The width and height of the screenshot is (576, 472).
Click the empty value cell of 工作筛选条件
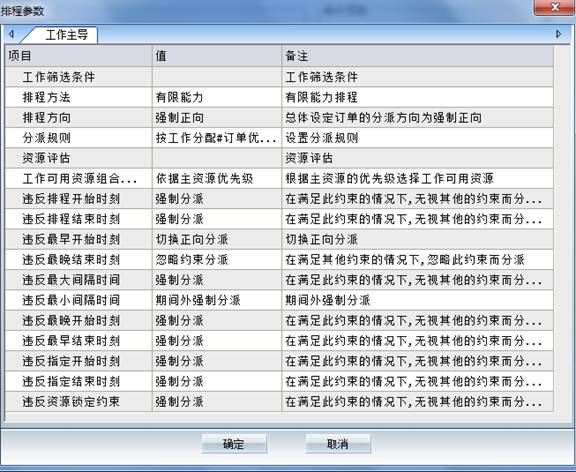[x=217, y=77]
